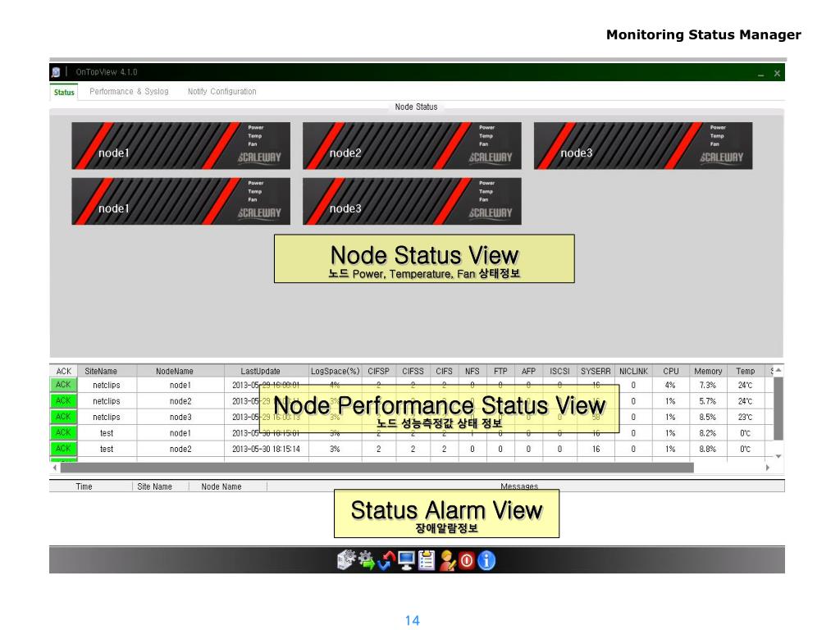Acknowledge the test node1 row

pyautogui.click(x=64, y=432)
